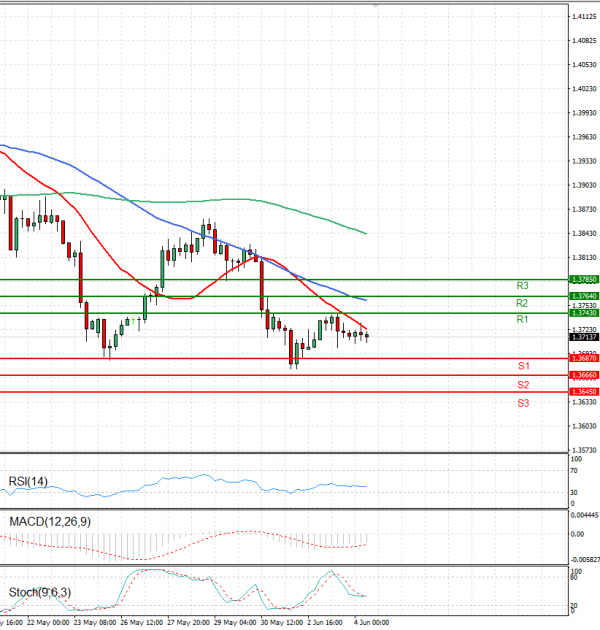Select the RSI(14) indicator label
The width and height of the screenshot is (600, 630).
point(28,481)
